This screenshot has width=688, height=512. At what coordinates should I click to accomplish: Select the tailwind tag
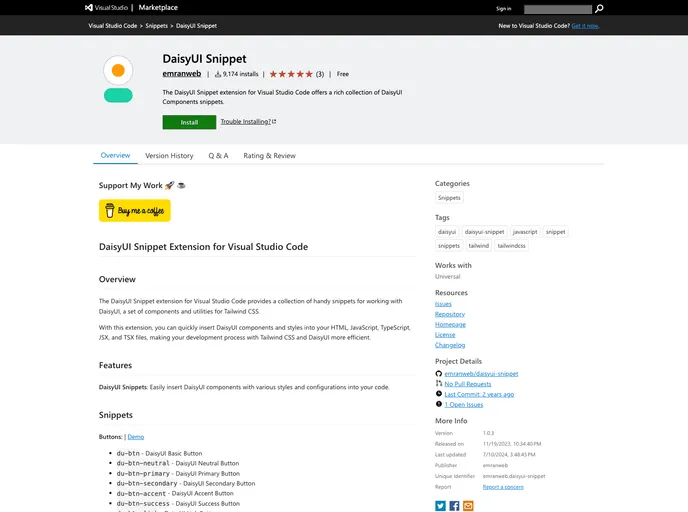click(x=479, y=246)
